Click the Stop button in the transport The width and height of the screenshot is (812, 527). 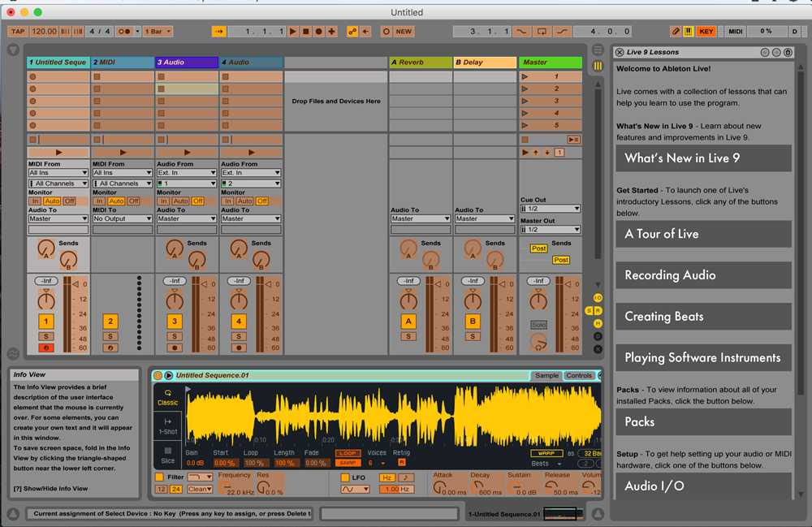click(306, 32)
